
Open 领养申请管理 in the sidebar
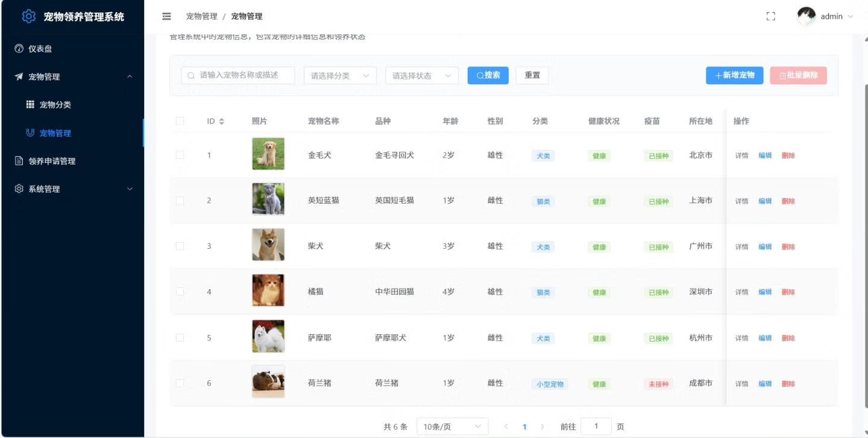[52, 161]
